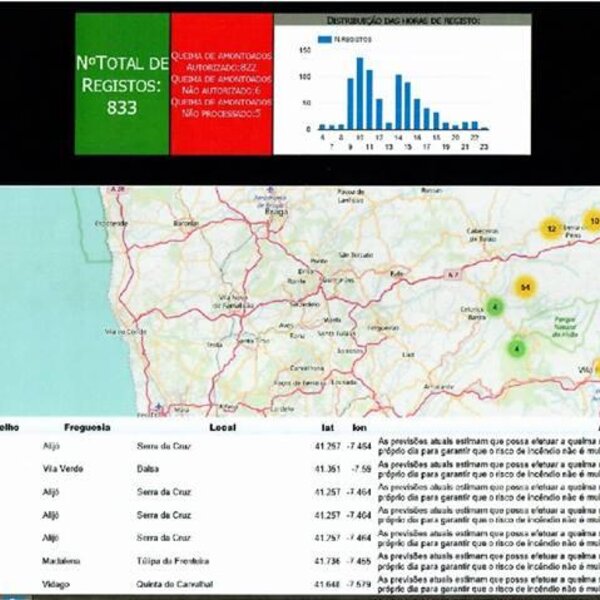Image resolution: width=600 pixels, height=600 pixels.
Task: Click the yellow cluster marker labeled 12
Action: (550, 228)
